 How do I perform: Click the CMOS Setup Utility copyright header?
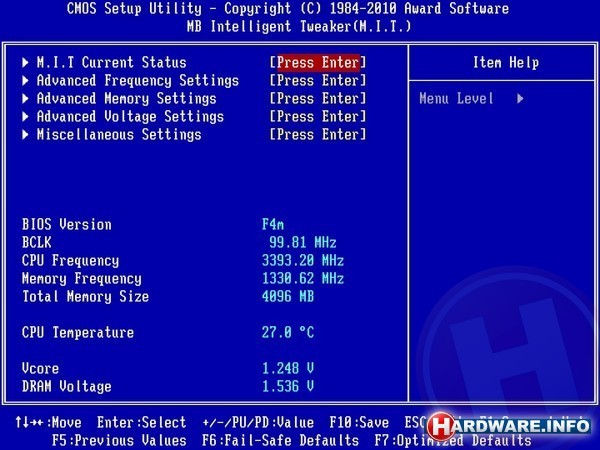tap(288, 8)
